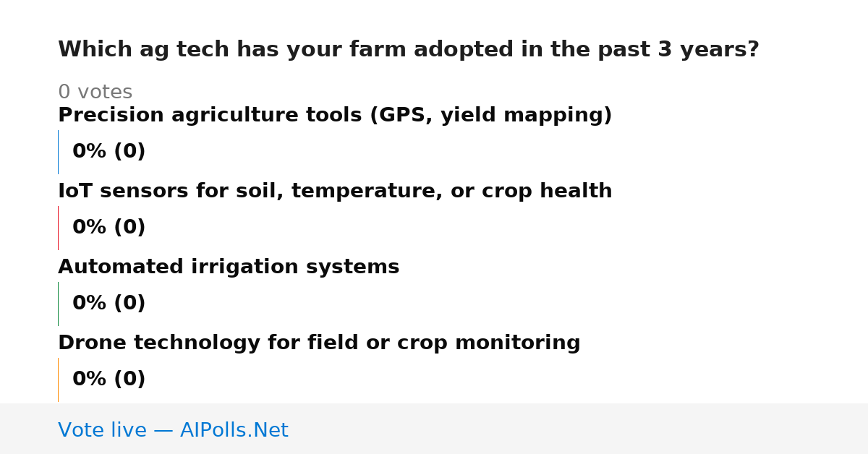Screen dimensions: 868x454
Task: Click 0% (0) result under IoT sensors
Action: [109, 228]
